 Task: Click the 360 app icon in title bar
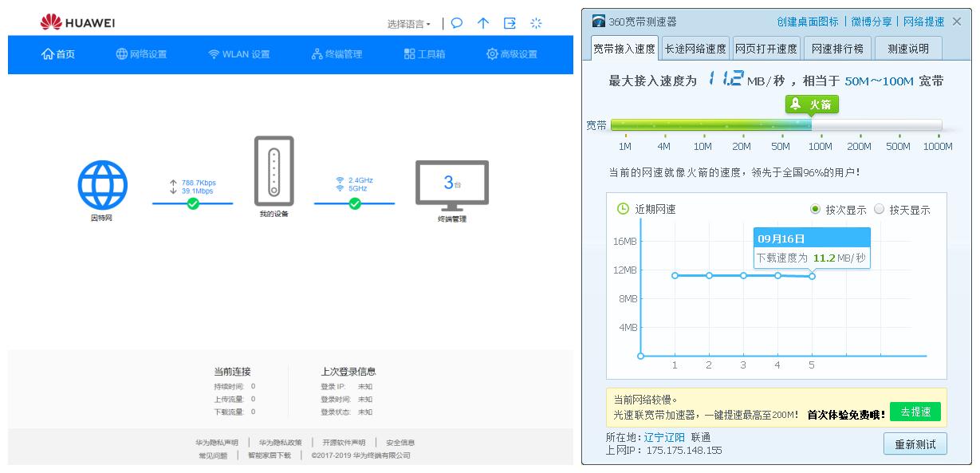(599, 22)
